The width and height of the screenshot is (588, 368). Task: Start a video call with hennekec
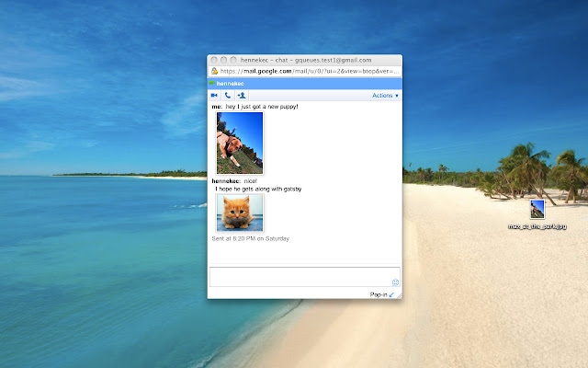214,95
